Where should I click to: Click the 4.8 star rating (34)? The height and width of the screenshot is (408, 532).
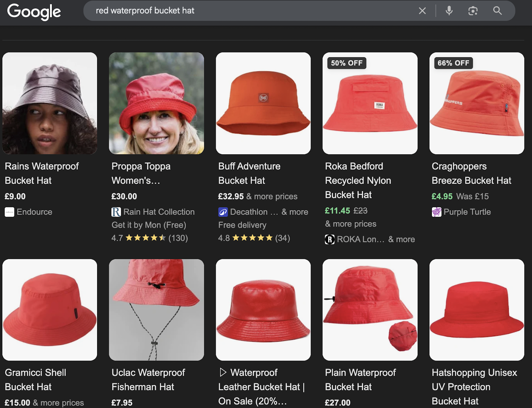[x=254, y=238]
